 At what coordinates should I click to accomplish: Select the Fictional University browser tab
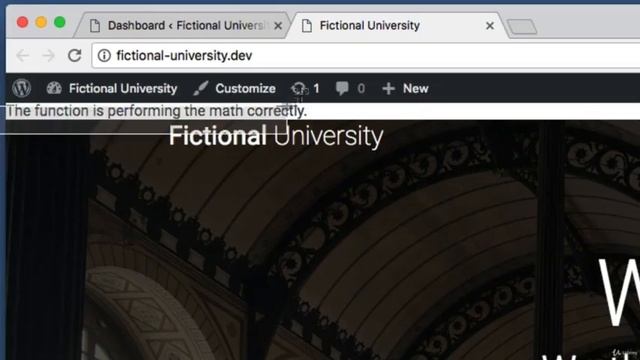[x=398, y=25]
